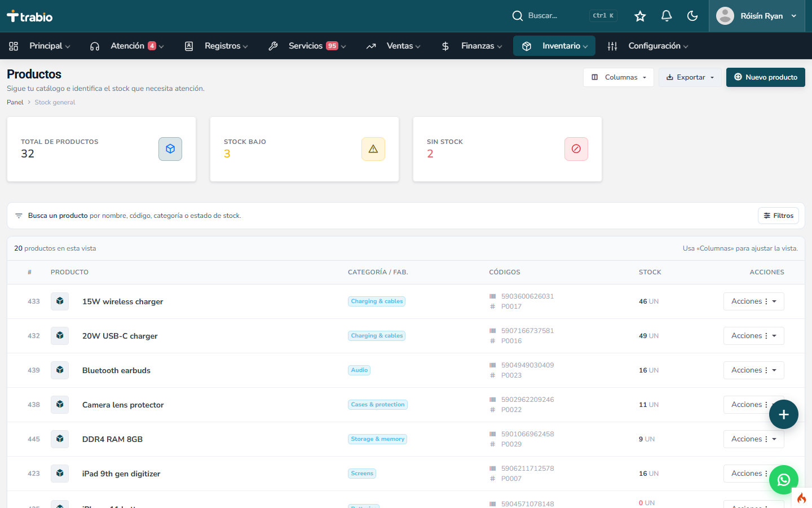Click the floating plus add button
This screenshot has width=812, height=508.
pyautogui.click(x=784, y=414)
